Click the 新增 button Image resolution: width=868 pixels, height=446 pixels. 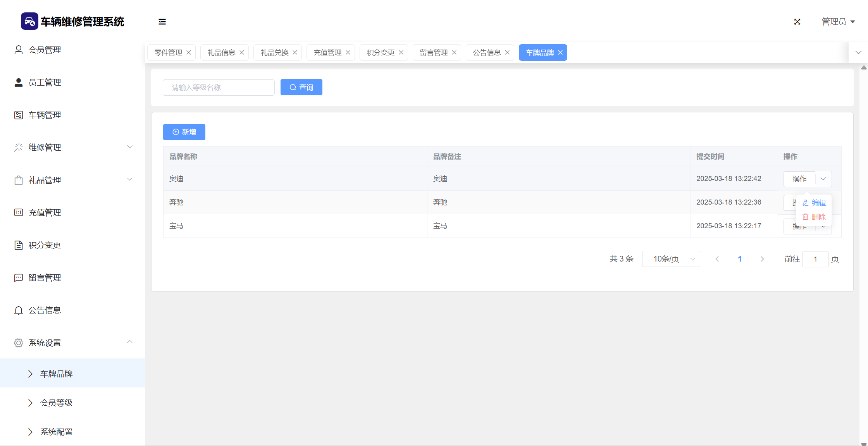(184, 132)
